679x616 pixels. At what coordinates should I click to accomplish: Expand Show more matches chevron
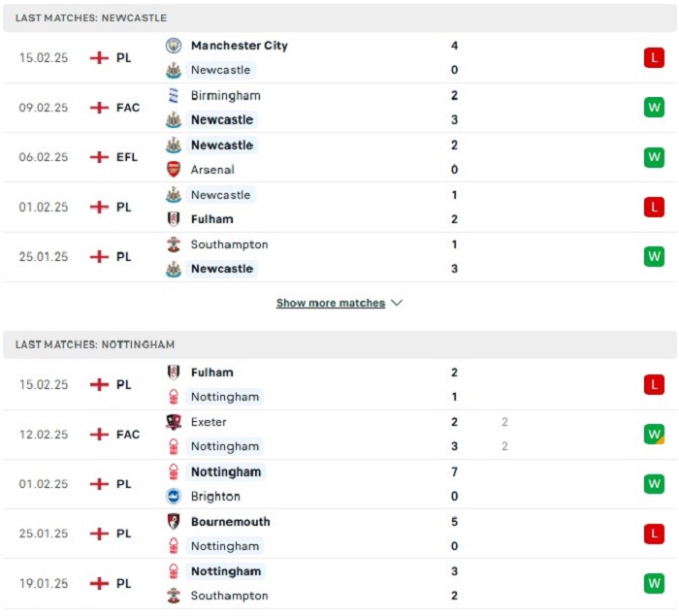pyautogui.click(x=397, y=303)
